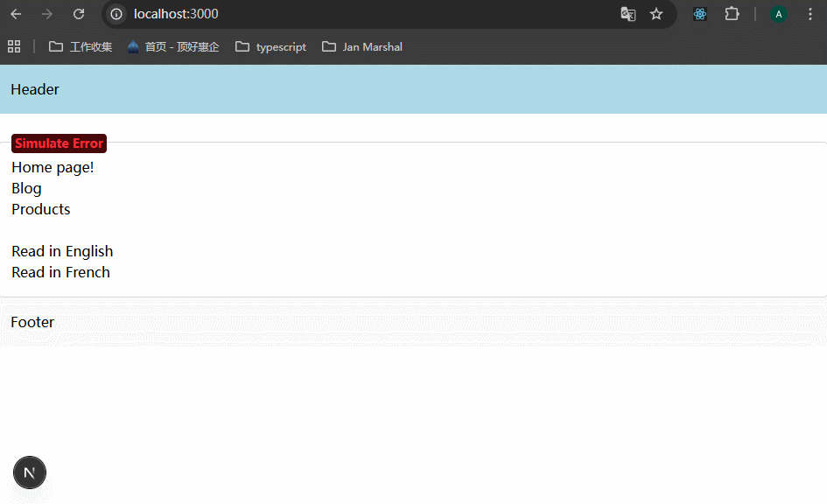Open the Chrome profile avatar
The width and height of the screenshot is (827, 504).
778,14
